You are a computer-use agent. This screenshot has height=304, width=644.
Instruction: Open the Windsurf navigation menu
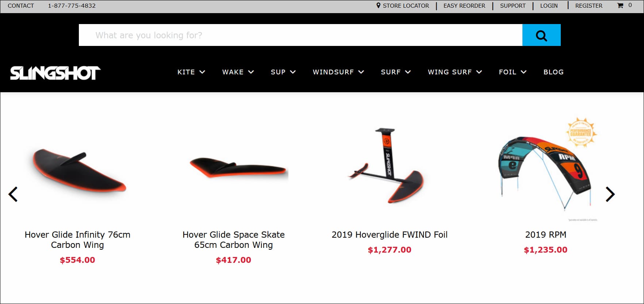338,72
